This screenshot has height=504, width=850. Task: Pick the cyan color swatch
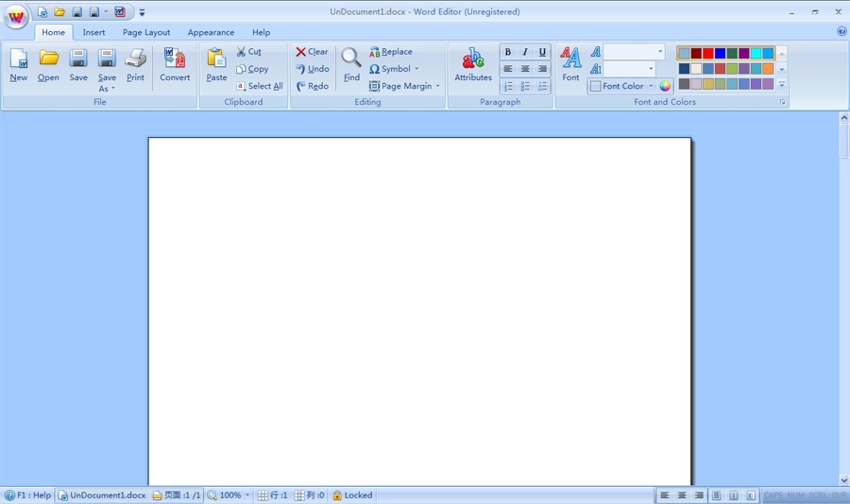756,53
